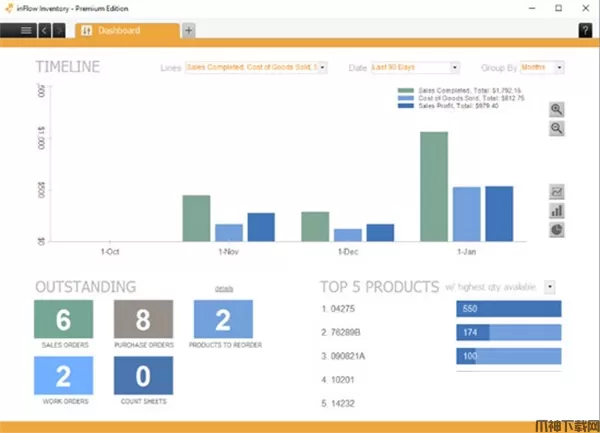Open the main hamburger menu
Viewport: 600px width, 433px height.
[x=24, y=30]
